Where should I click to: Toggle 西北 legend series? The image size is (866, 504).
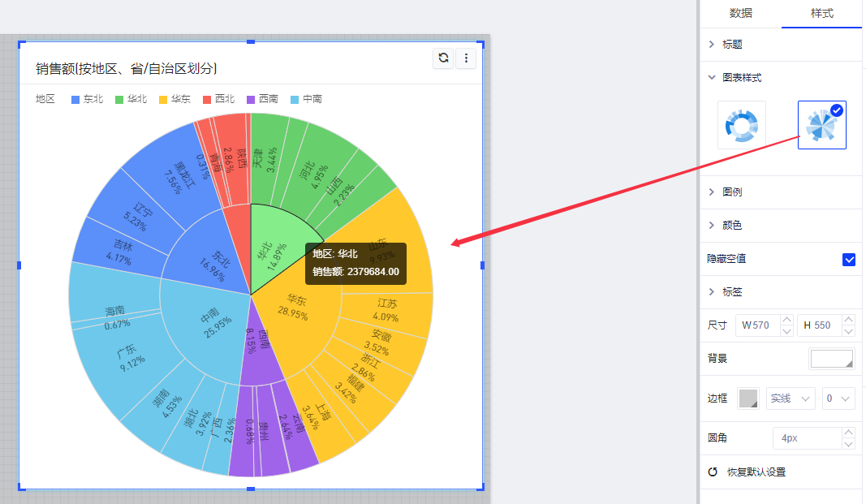219,99
